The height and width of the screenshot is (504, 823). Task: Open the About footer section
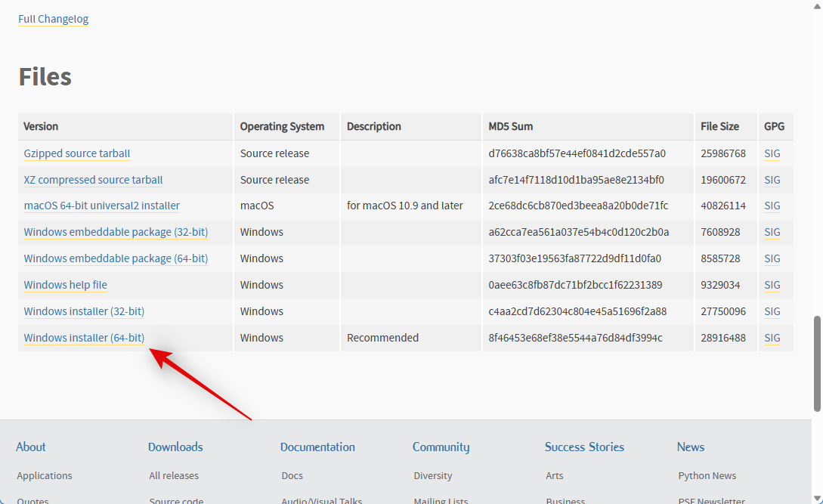click(x=31, y=447)
